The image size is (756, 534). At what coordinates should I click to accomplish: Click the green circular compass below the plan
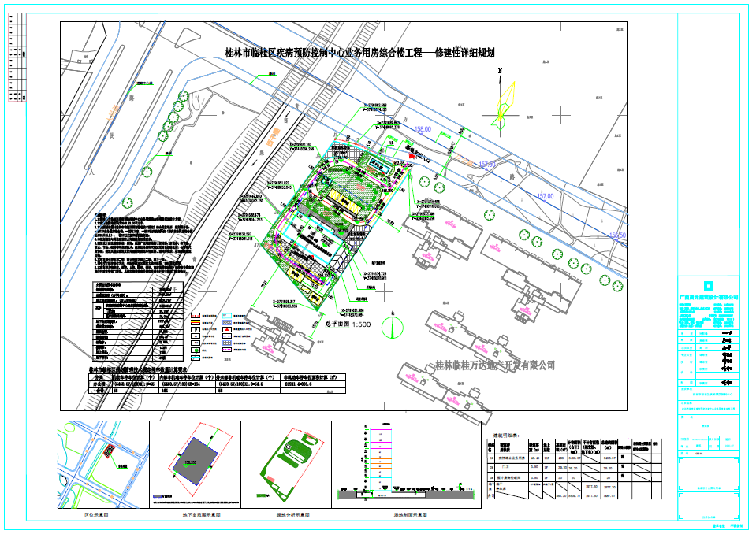tap(392, 324)
